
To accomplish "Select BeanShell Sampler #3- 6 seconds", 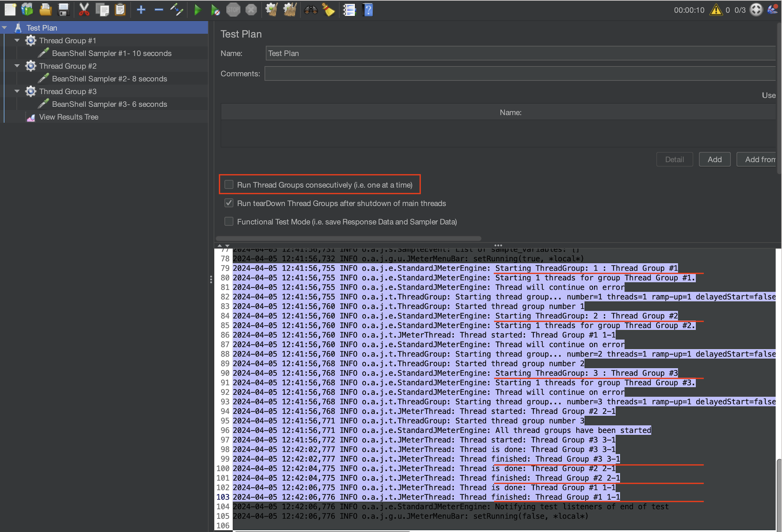I will click(109, 104).
